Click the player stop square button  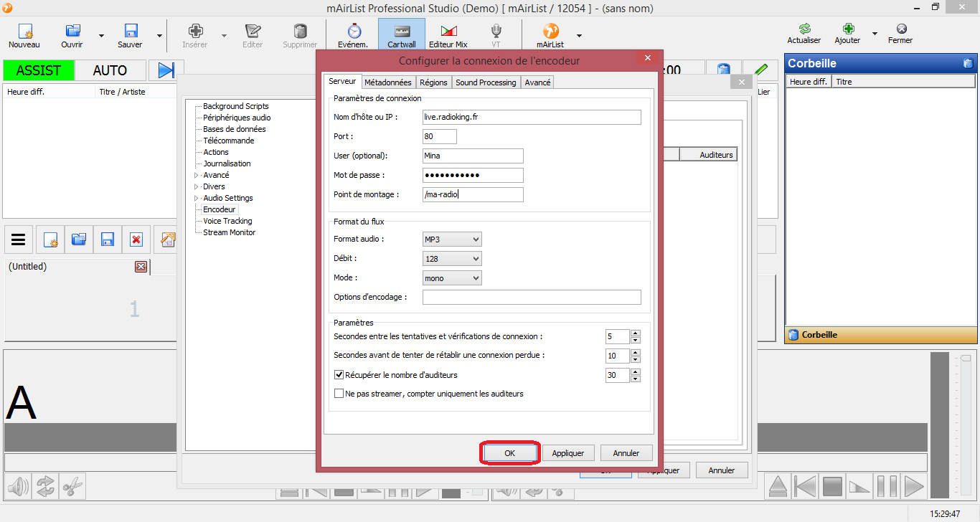tap(832, 487)
